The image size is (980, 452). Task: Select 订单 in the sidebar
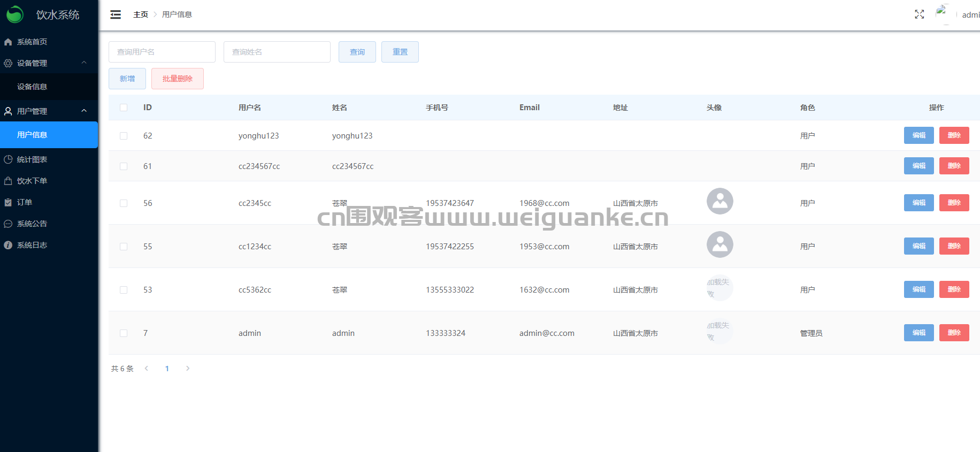point(25,202)
